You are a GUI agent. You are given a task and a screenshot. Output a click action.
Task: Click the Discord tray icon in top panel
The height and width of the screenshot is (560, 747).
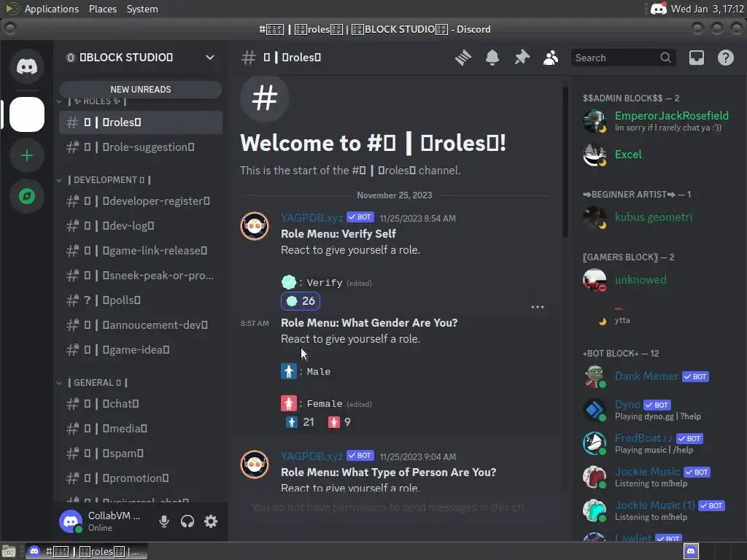659,9
